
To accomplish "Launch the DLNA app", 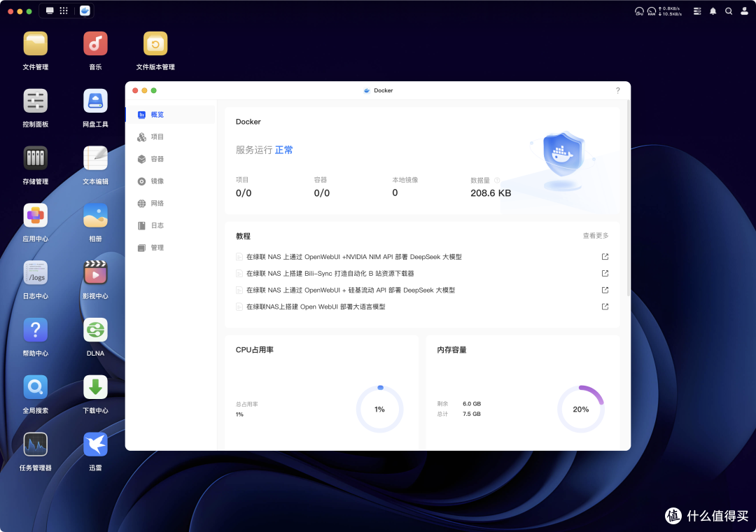I will click(95, 330).
